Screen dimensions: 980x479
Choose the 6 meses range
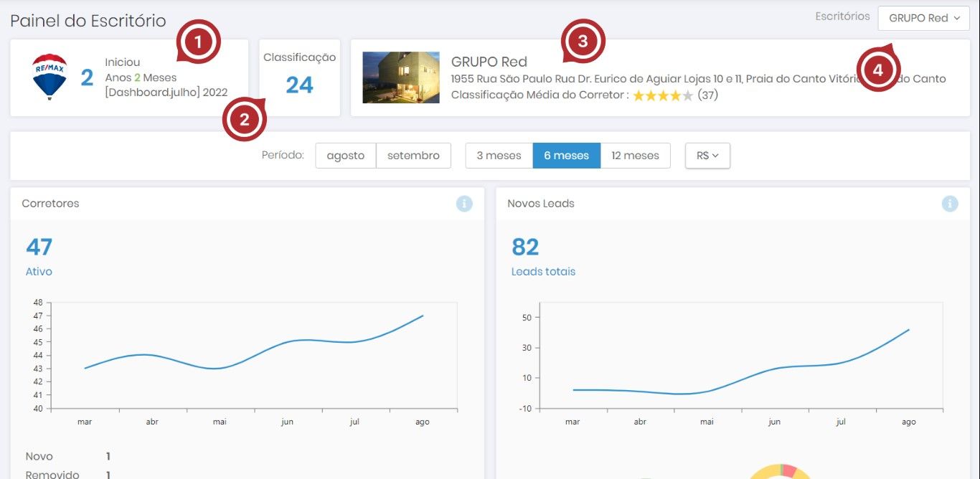tap(566, 156)
